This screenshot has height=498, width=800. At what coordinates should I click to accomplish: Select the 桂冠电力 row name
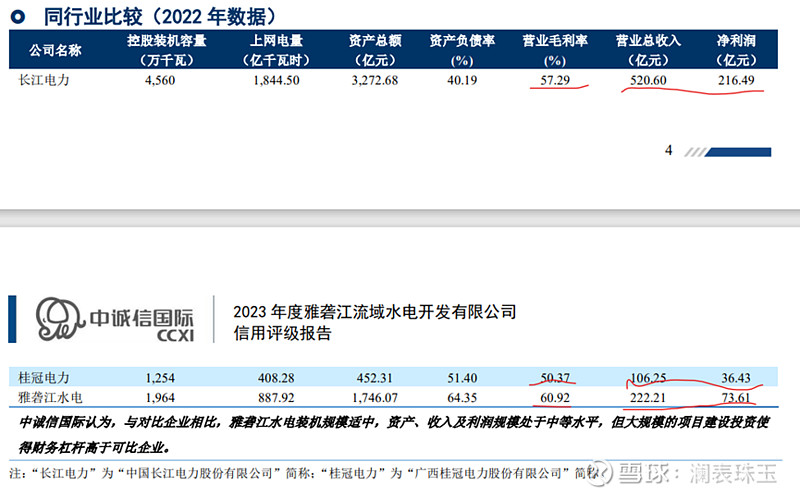tap(43, 378)
